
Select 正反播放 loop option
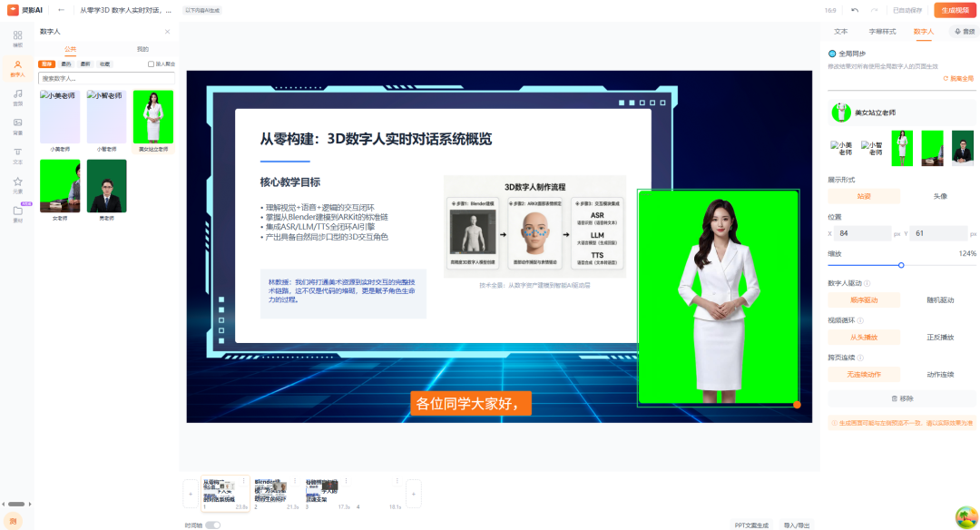click(940, 337)
